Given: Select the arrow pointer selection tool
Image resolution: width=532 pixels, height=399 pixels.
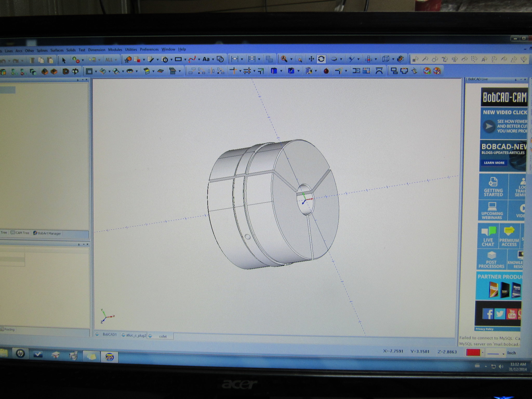Looking at the screenshot, I should tap(64, 60).
